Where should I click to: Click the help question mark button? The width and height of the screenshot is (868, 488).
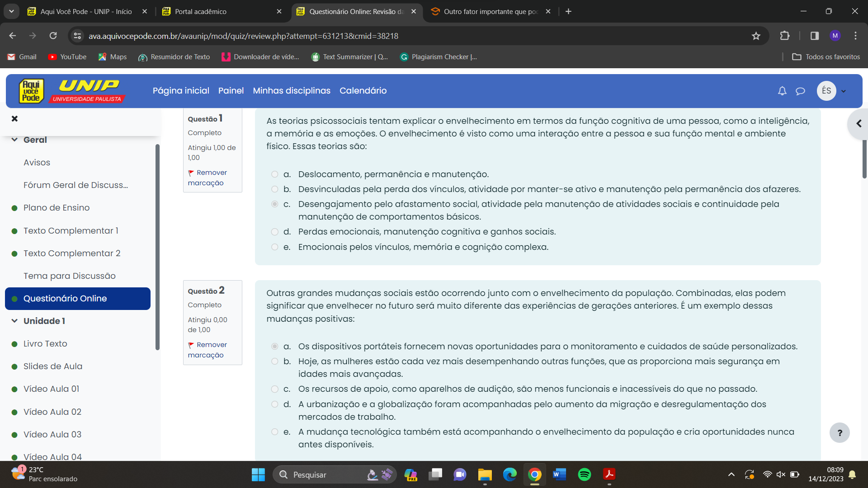(840, 433)
